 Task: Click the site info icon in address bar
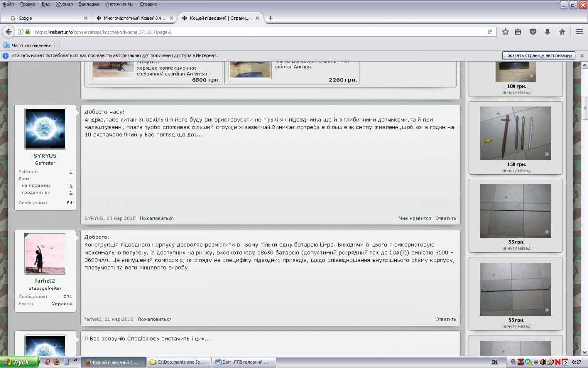click(21, 32)
